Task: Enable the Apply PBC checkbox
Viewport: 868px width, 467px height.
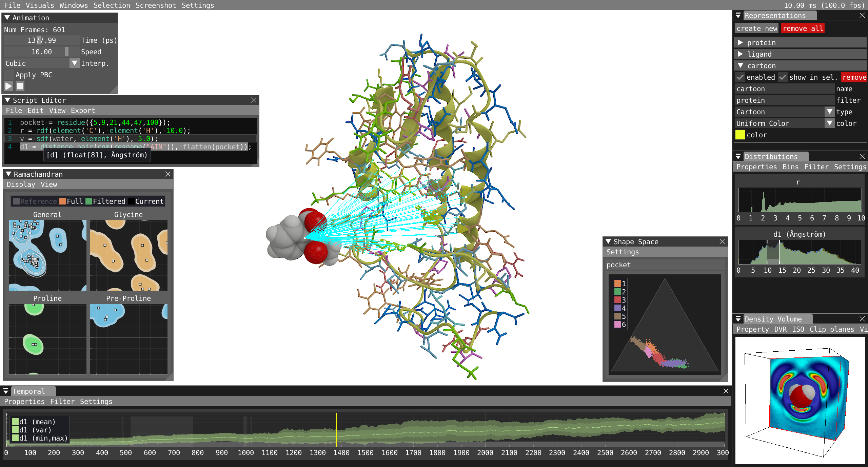Action: click(x=9, y=75)
